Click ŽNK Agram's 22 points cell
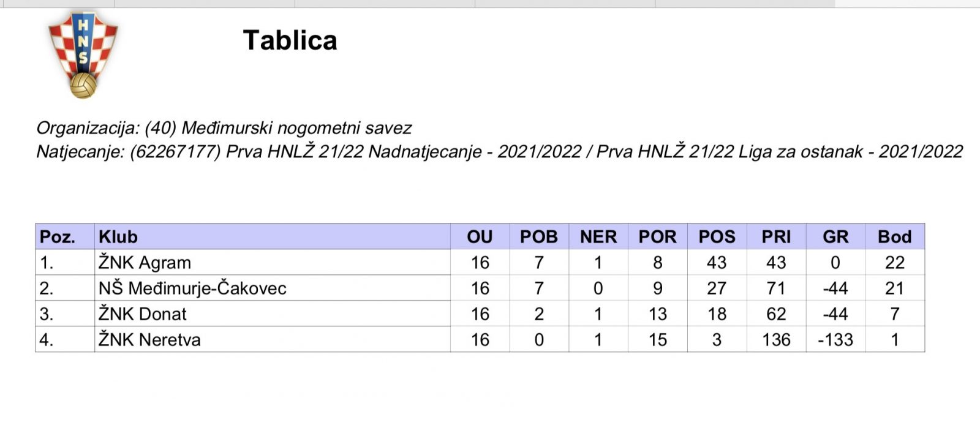 pyautogui.click(x=894, y=263)
